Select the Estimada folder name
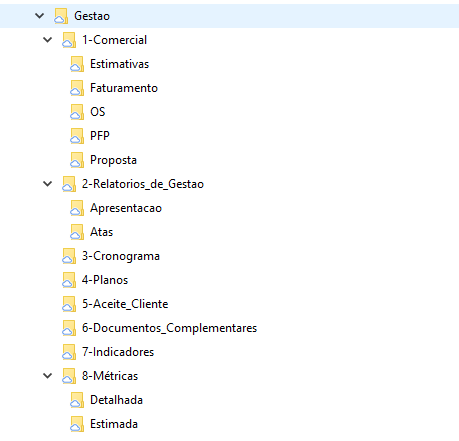 [x=114, y=424]
